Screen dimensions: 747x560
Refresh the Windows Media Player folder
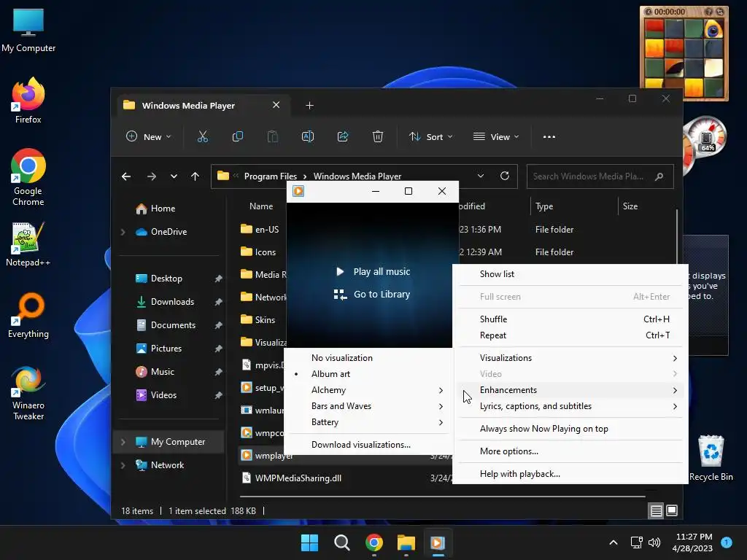[x=505, y=176]
